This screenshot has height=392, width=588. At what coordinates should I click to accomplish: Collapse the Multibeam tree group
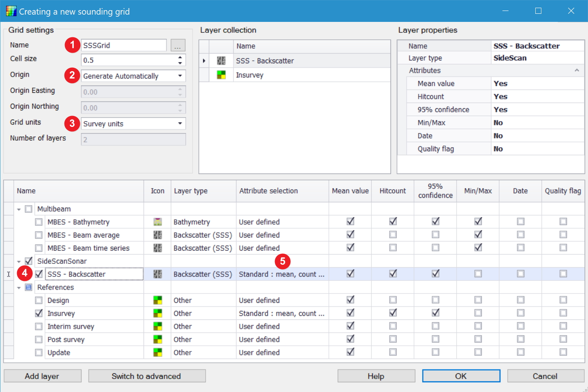(x=19, y=210)
